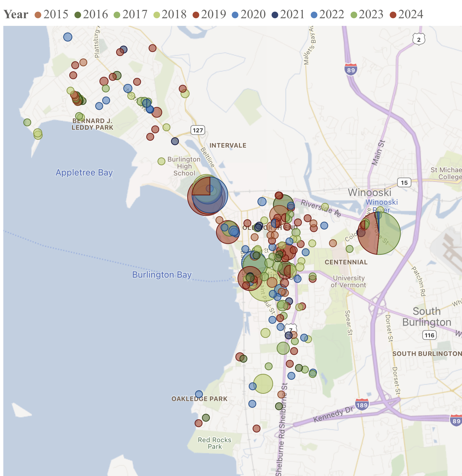Select the 2021 dark navy legend dot
The height and width of the screenshot is (476, 462).
point(275,15)
